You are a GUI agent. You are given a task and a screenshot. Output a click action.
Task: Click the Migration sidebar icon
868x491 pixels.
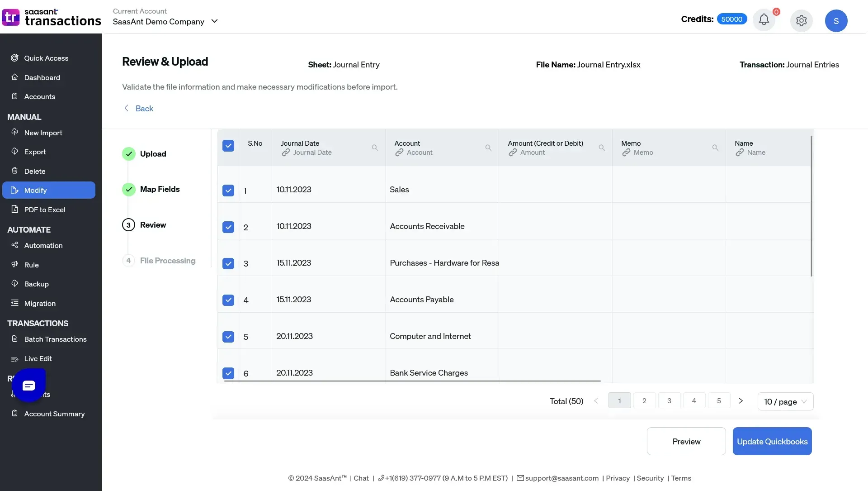tap(14, 303)
